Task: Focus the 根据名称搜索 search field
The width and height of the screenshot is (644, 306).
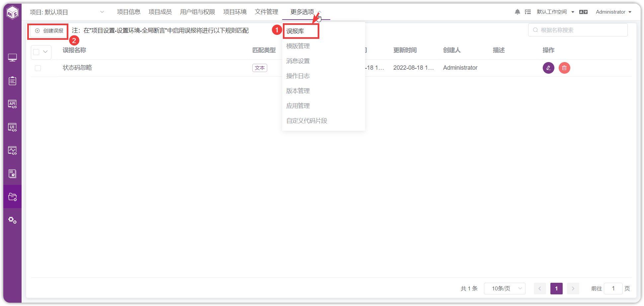Action: click(x=578, y=30)
